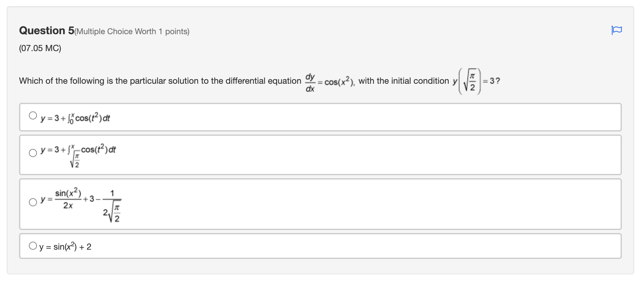Select the radio button for y = 3 + ∫₀ˣ cos(t²)dt
This screenshot has height=282, width=644.
(x=33, y=115)
